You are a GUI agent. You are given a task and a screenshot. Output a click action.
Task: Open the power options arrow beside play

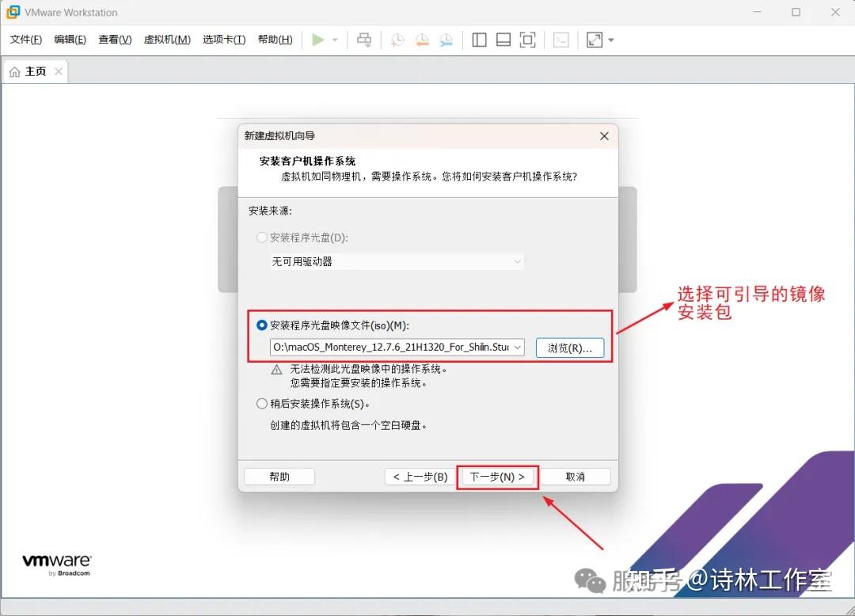point(336,40)
